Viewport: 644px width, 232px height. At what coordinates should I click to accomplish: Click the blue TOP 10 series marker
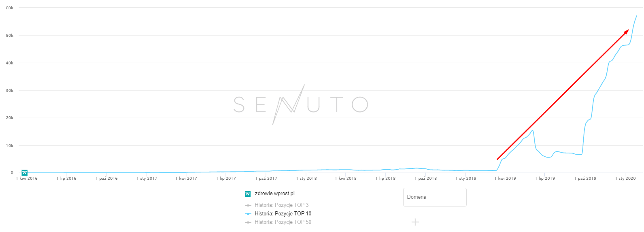(248, 214)
